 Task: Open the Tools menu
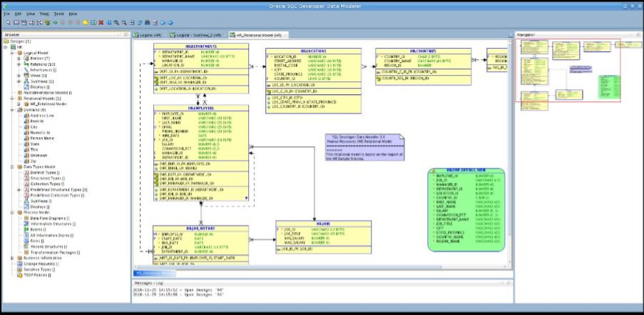coord(58,14)
